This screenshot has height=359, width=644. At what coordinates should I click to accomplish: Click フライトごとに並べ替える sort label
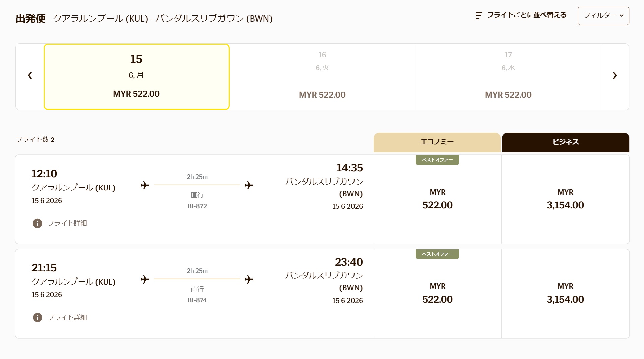click(x=526, y=15)
